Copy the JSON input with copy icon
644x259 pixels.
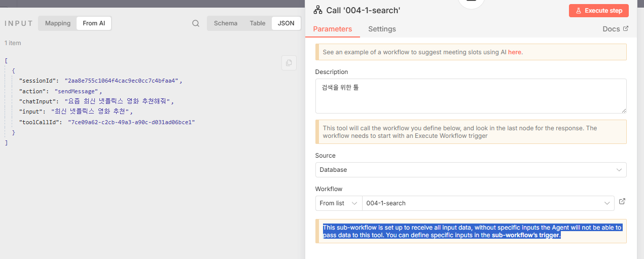[289, 63]
